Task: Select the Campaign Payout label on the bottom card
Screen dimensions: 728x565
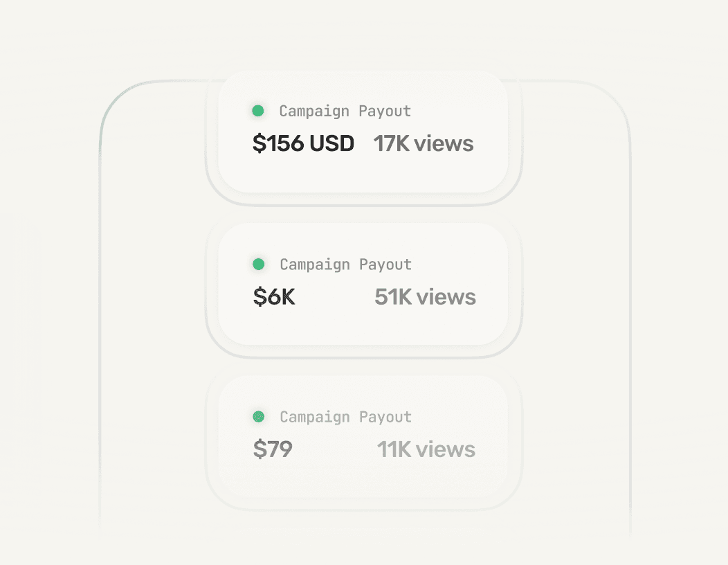Action: [345, 417]
